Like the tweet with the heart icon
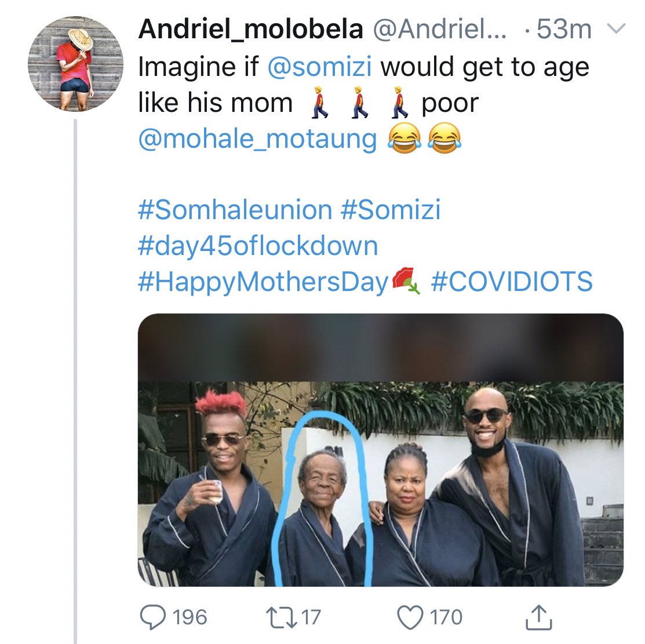The width and height of the screenshot is (645, 644). click(410, 617)
